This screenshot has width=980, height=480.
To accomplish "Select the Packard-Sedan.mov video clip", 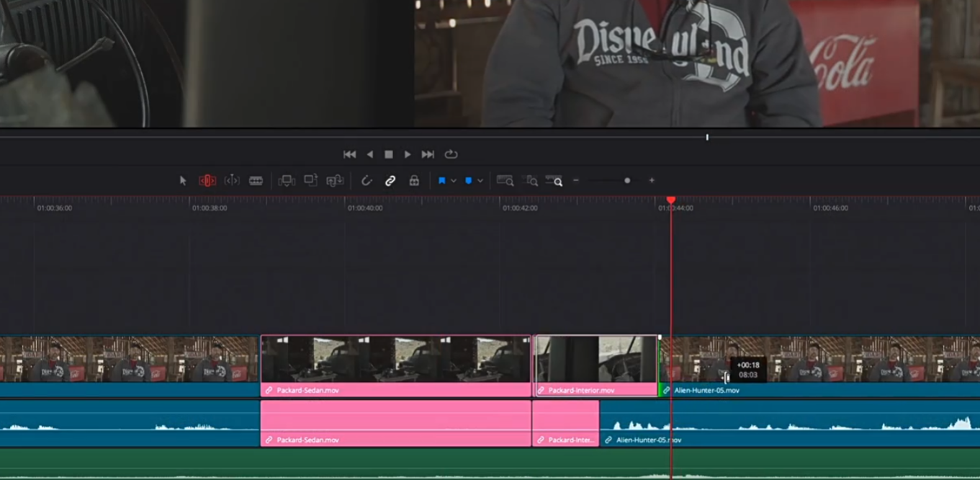I will click(395, 359).
